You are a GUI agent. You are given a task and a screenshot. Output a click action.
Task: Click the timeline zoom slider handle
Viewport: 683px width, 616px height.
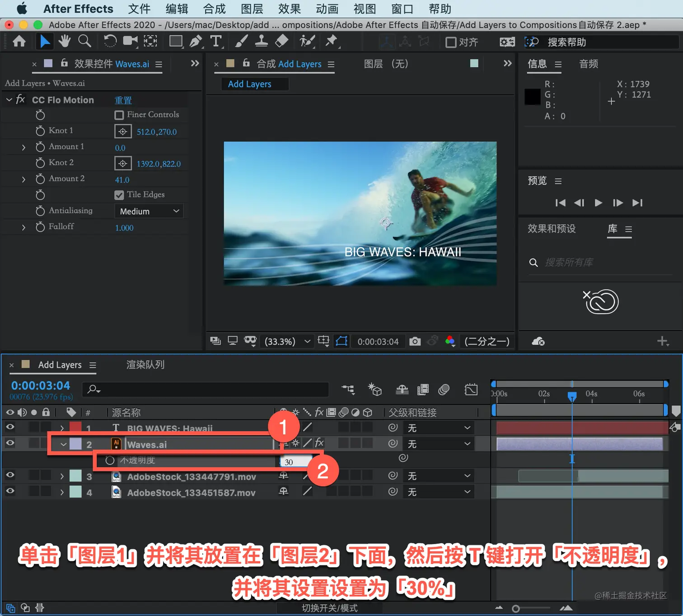coord(515,609)
